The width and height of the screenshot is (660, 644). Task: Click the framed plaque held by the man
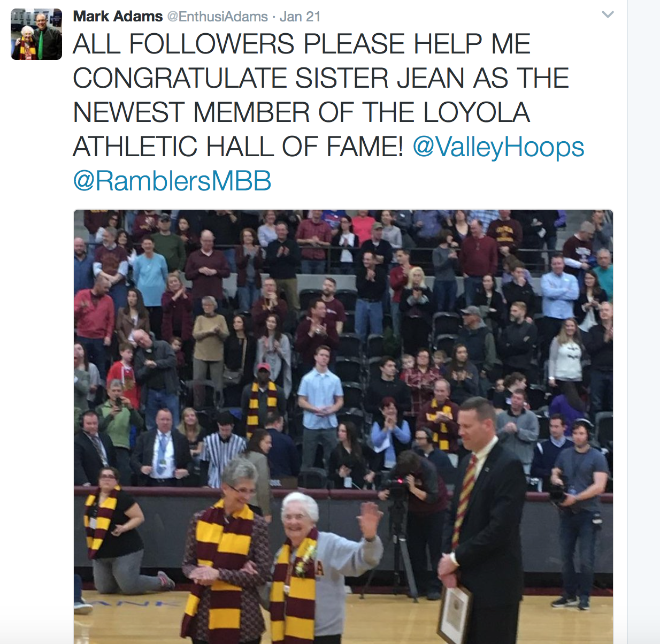click(455, 614)
